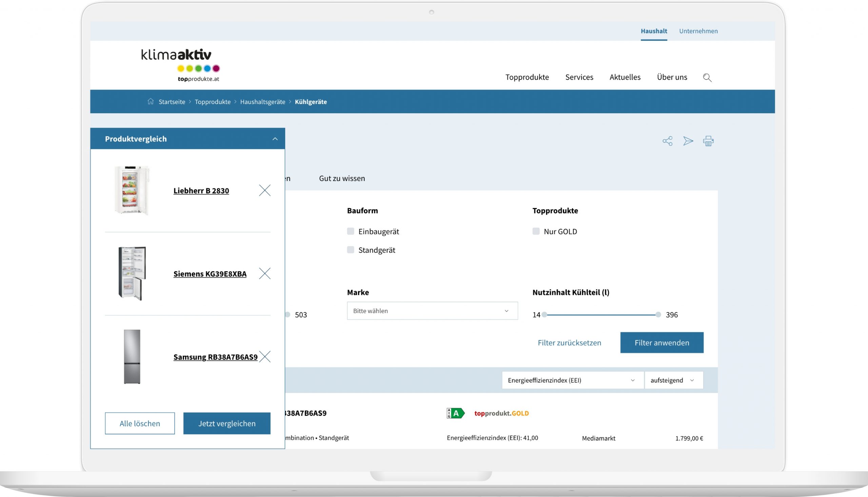Image resolution: width=868 pixels, height=497 pixels.
Task: Open the Liebherr B 2830 link
Action: 201,190
